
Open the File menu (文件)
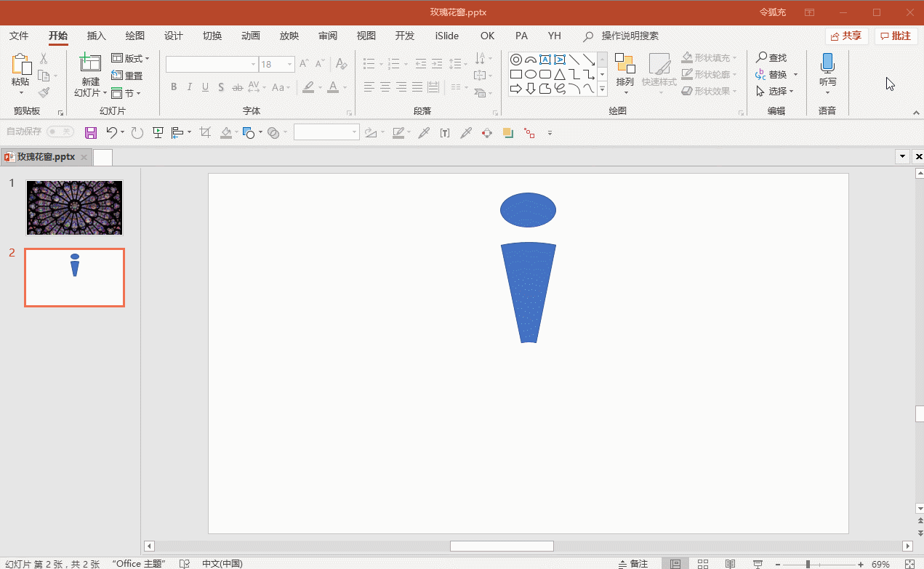click(19, 36)
